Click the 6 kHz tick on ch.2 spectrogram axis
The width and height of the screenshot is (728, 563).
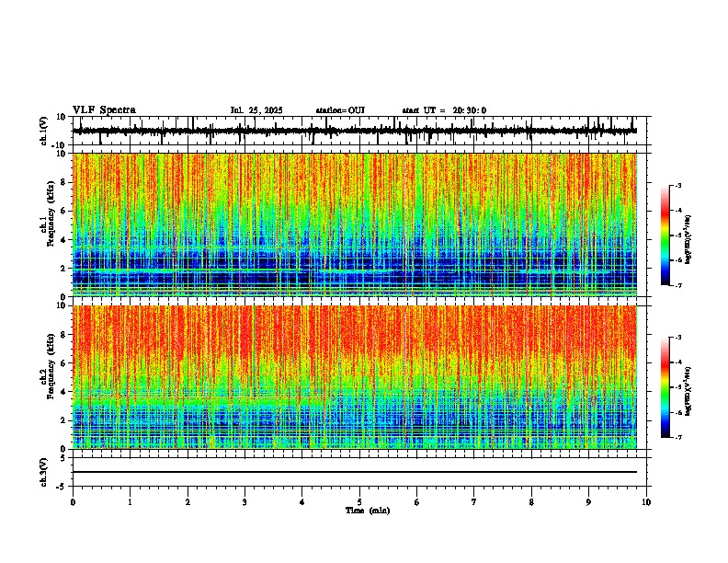(x=64, y=363)
